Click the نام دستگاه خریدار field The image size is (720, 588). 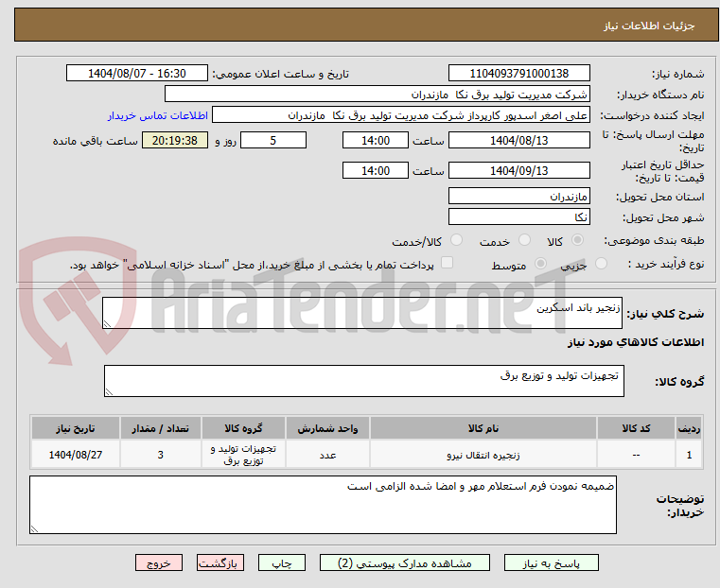click(x=377, y=95)
